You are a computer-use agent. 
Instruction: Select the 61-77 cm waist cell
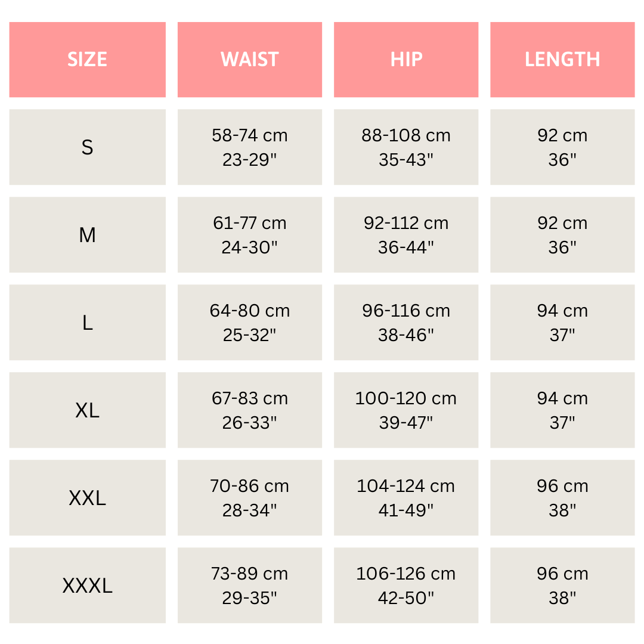click(249, 235)
